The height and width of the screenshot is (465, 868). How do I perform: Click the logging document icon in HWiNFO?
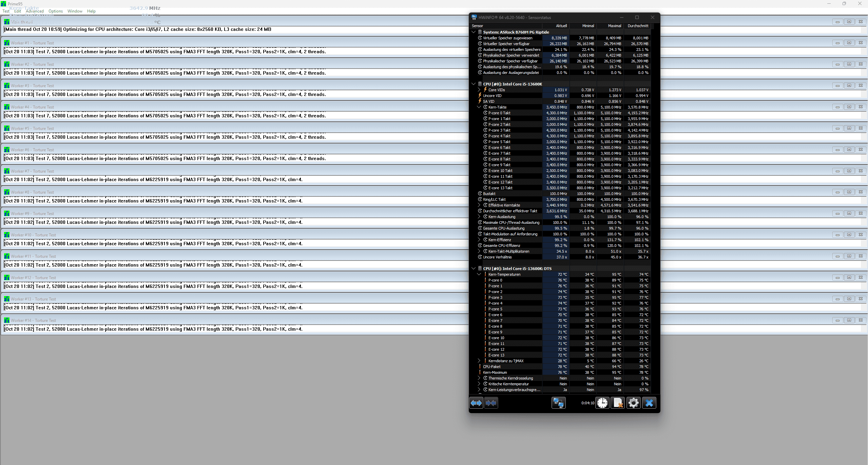618,403
